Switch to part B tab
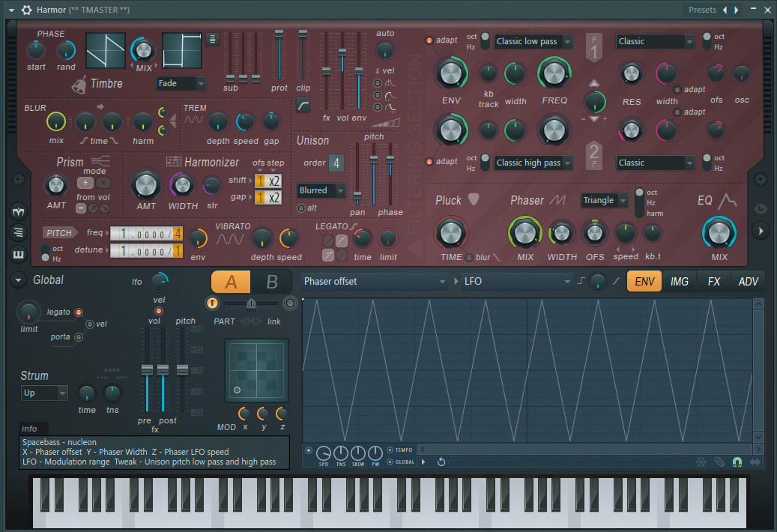Image resolution: width=777 pixels, height=532 pixels. (271, 282)
